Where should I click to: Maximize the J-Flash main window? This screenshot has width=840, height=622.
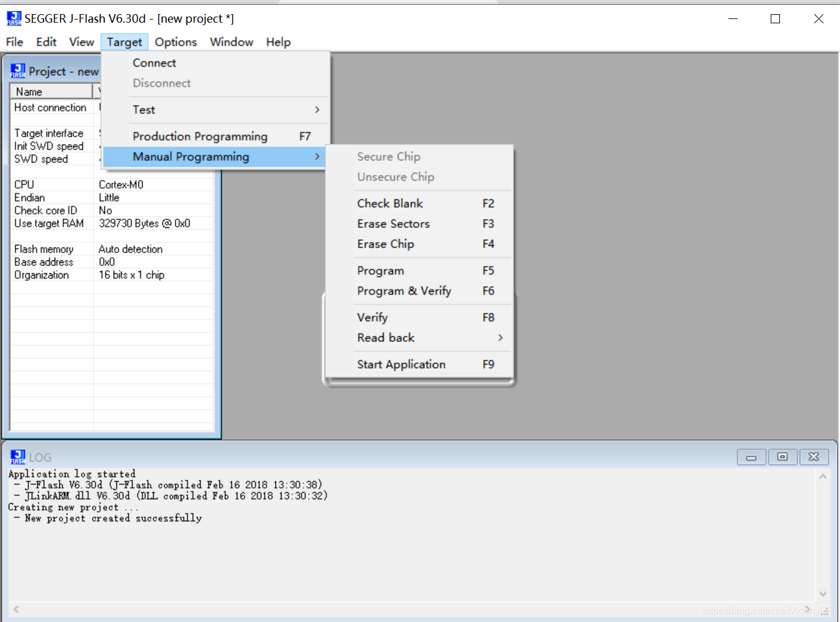point(775,18)
